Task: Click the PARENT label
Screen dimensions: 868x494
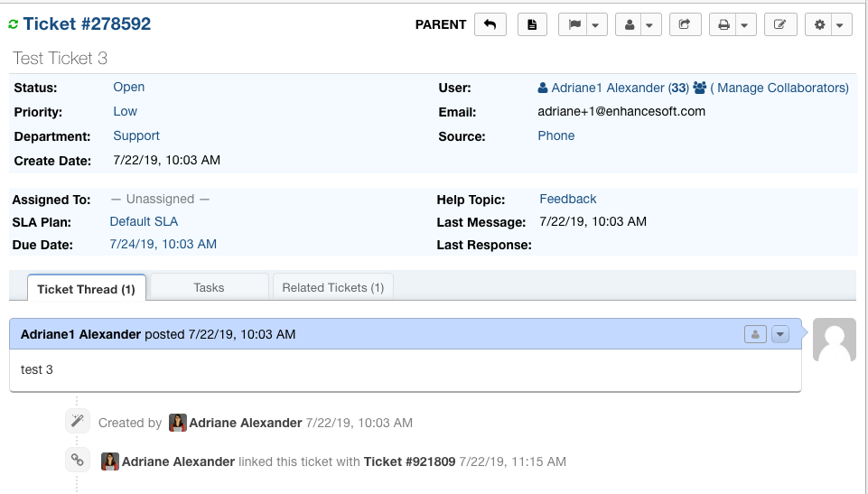Action: 441,25
